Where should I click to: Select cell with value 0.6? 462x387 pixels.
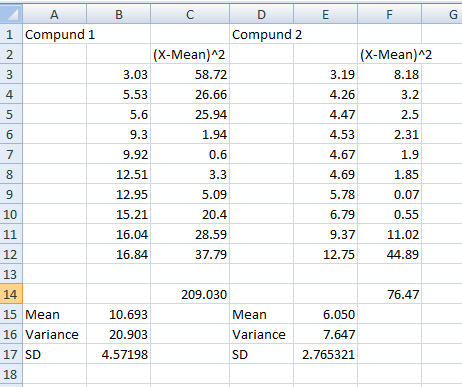pos(190,154)
